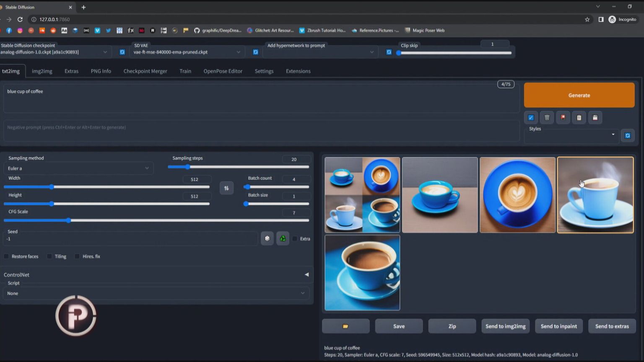Toggle the Tiling checkbox
Image resolution: width=644 pixels, height=362 pixels.
coord(49,256)
